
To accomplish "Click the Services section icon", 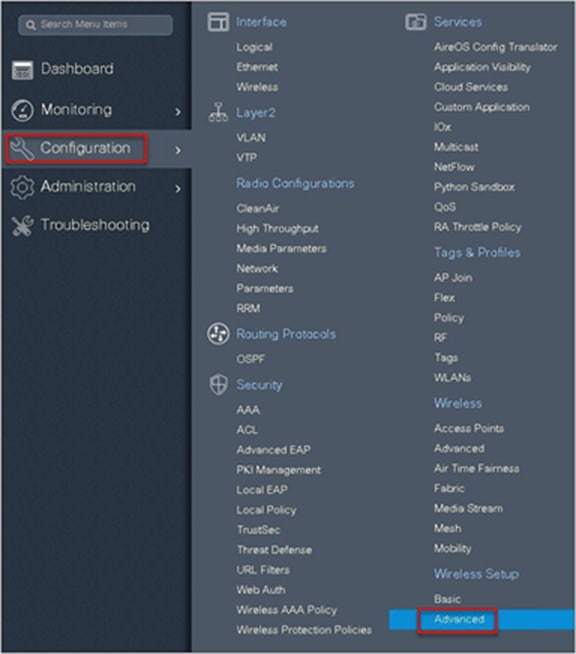I will [415, 22].
